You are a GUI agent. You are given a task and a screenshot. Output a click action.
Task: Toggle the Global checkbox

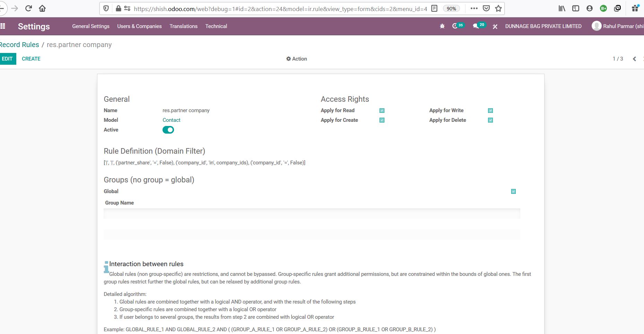pyautogui.click(x=513, y=191)
